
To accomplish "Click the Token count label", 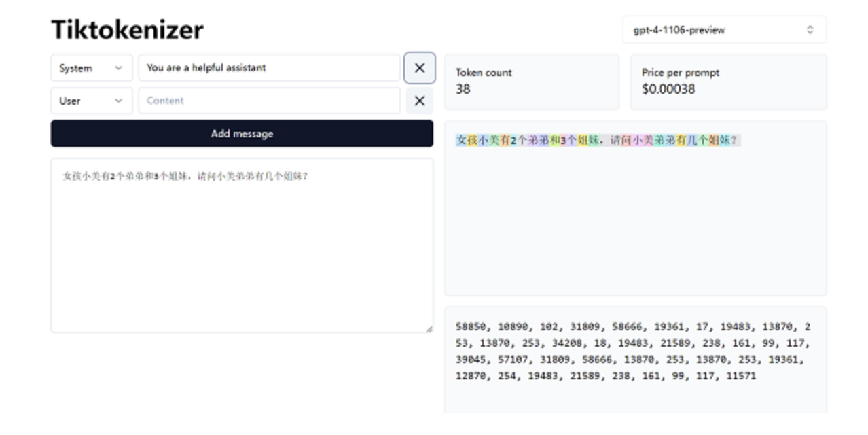I will (484, 73).
